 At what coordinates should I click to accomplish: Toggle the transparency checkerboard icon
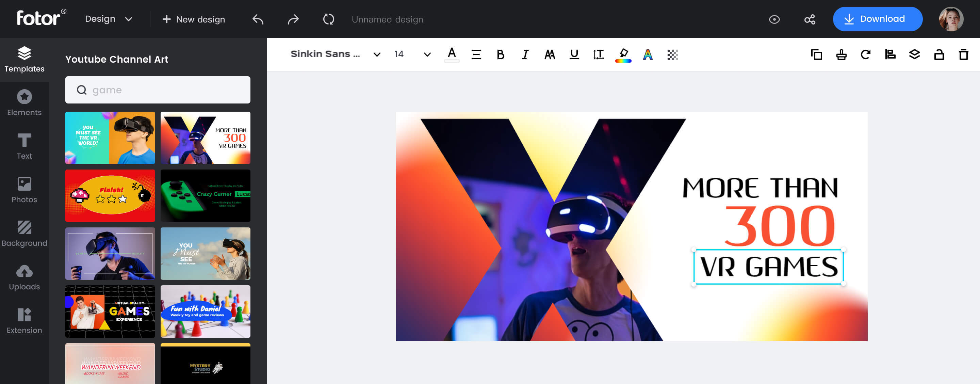(x=672, y=54)
